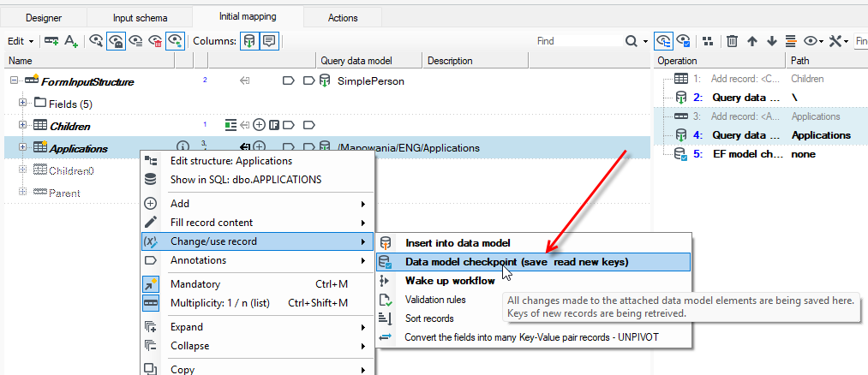
Task: Click the Description column header
Action: 476,61
